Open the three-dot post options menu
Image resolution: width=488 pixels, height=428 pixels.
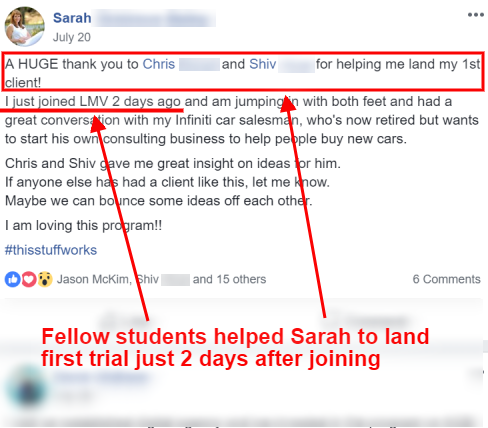click(475, 15)
